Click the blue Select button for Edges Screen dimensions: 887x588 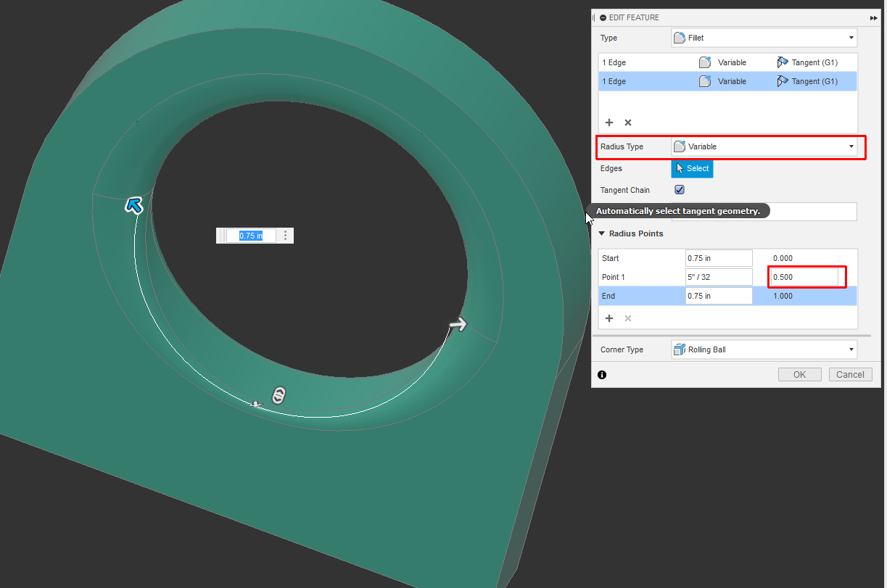[x=691, y=168]
